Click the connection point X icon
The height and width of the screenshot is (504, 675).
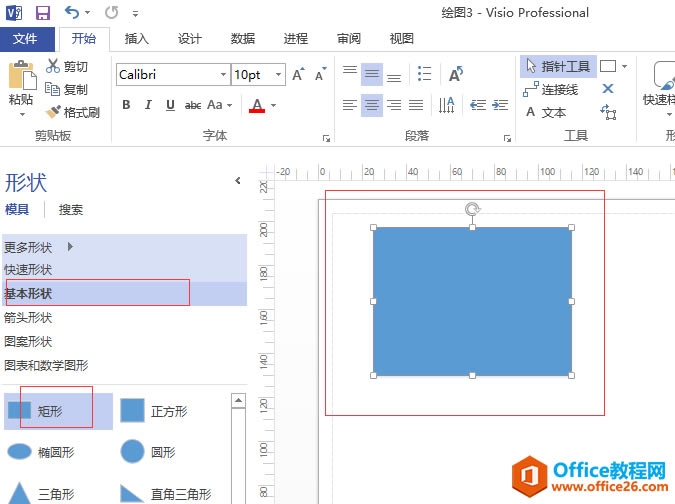click(608, 89)
